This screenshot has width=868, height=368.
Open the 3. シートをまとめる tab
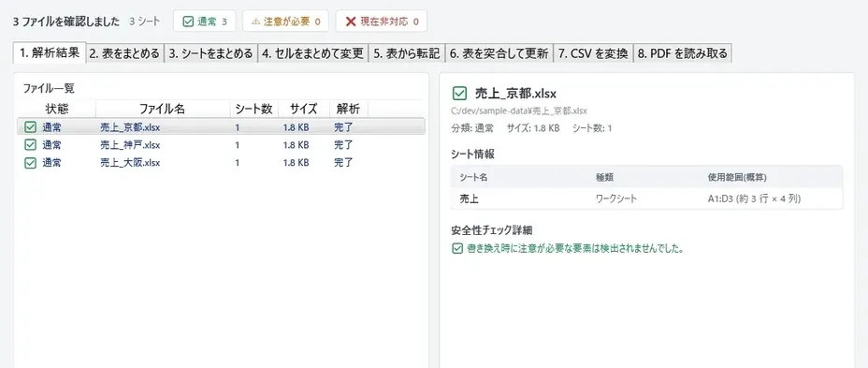click(210, 53)
